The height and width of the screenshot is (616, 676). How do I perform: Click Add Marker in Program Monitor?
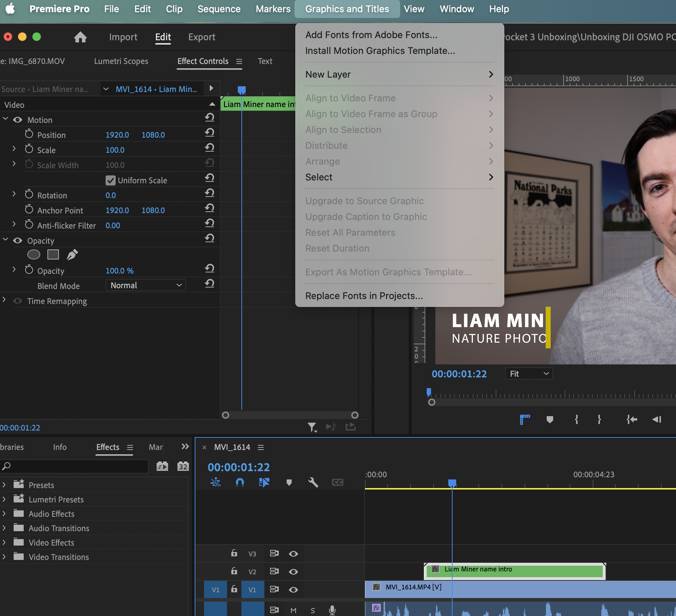pyautogui.click(x=550, y=419)
